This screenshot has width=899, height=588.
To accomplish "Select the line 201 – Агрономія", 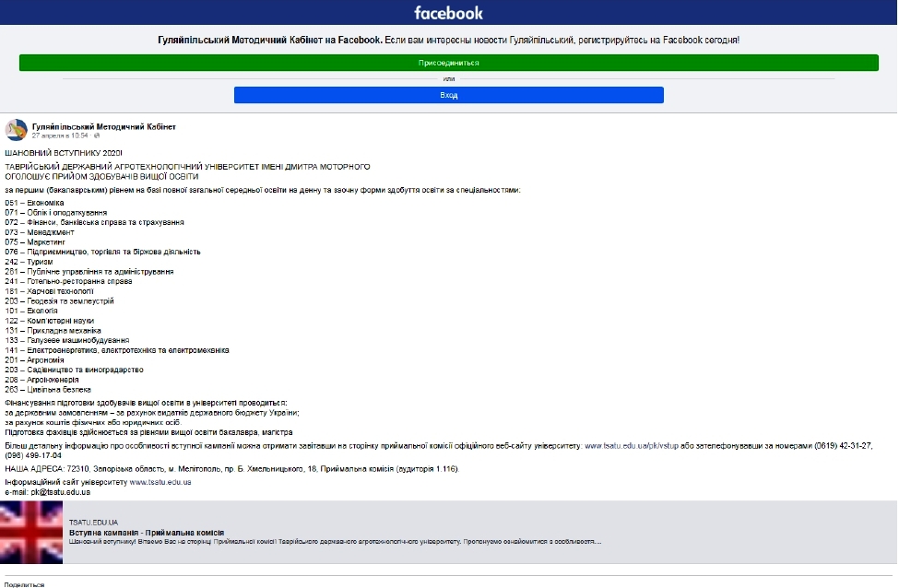I will (x=34, y=360).
